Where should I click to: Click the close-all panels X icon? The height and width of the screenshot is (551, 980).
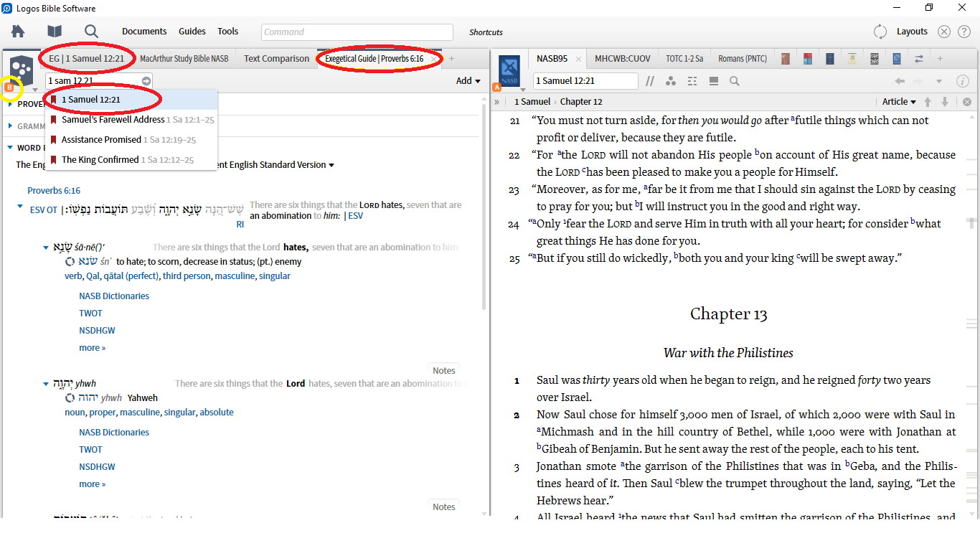coord(944,32)
